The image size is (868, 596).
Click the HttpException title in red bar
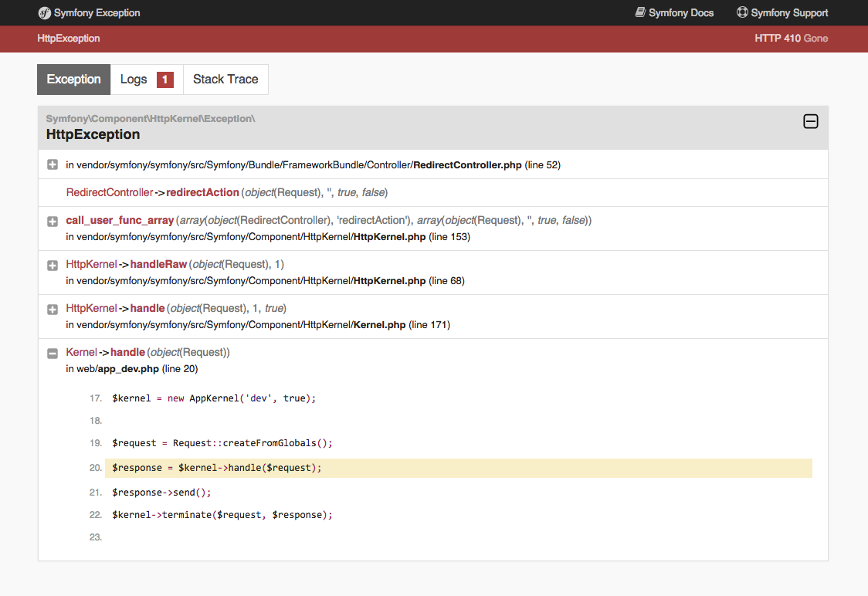pos(69,38)
